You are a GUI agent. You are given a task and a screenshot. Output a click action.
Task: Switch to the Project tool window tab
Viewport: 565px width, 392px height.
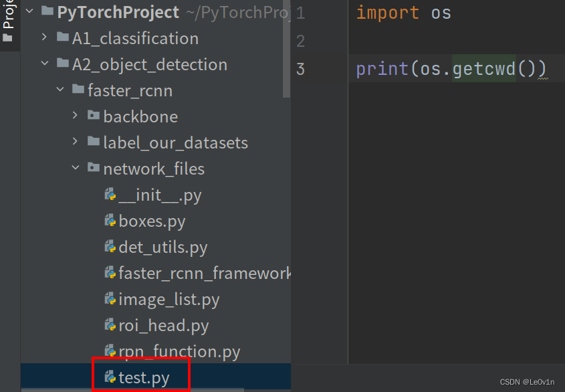[7, 20]
